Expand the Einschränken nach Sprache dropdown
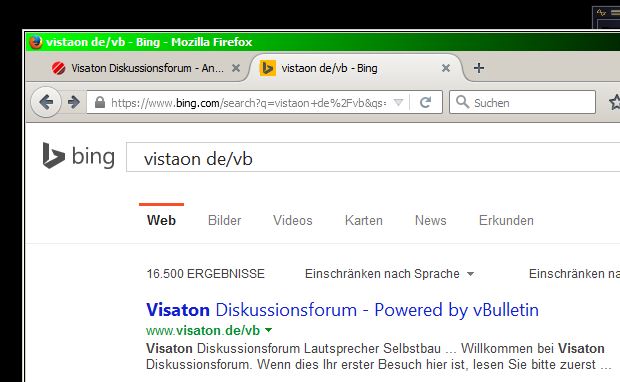 pos(389,274)
